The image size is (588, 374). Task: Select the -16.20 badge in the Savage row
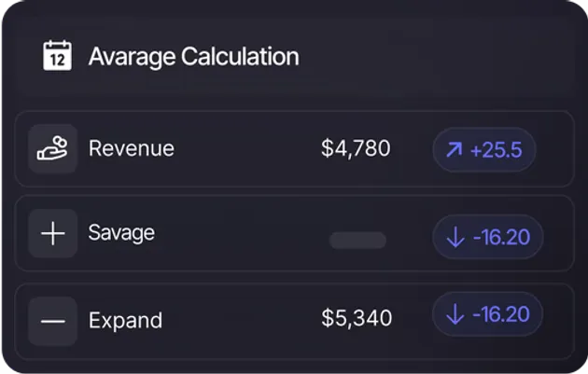tap(487, 238)
